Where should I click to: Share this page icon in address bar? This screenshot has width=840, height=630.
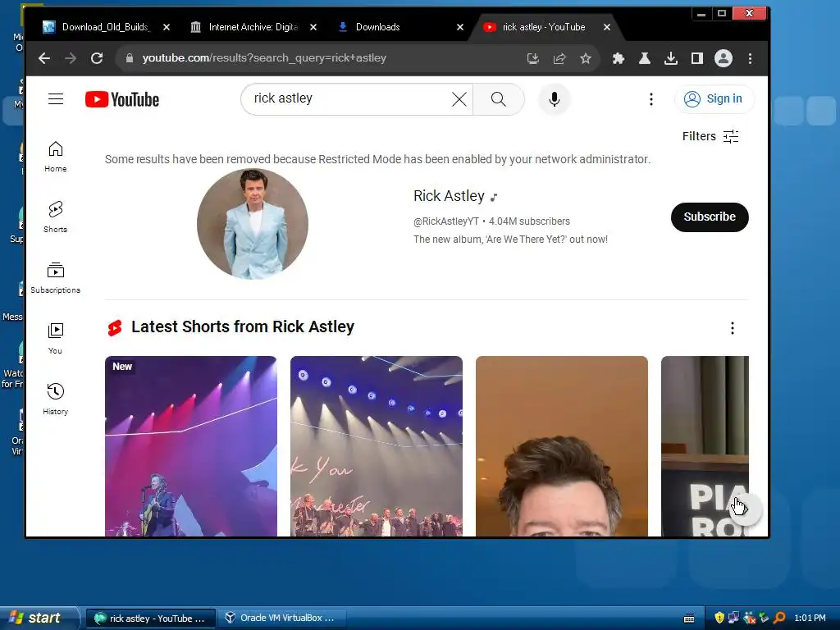point(559,58)
